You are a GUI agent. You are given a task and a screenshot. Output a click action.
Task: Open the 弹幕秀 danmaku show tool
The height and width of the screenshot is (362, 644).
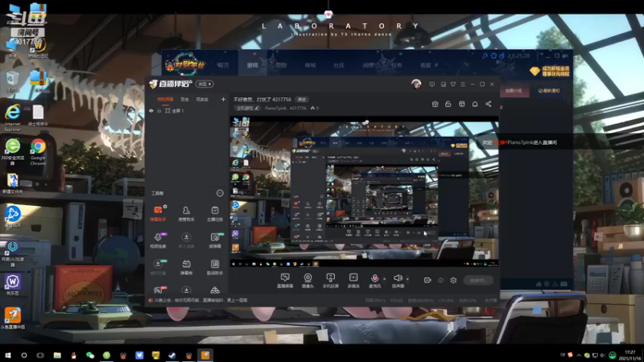coord(186,267)
